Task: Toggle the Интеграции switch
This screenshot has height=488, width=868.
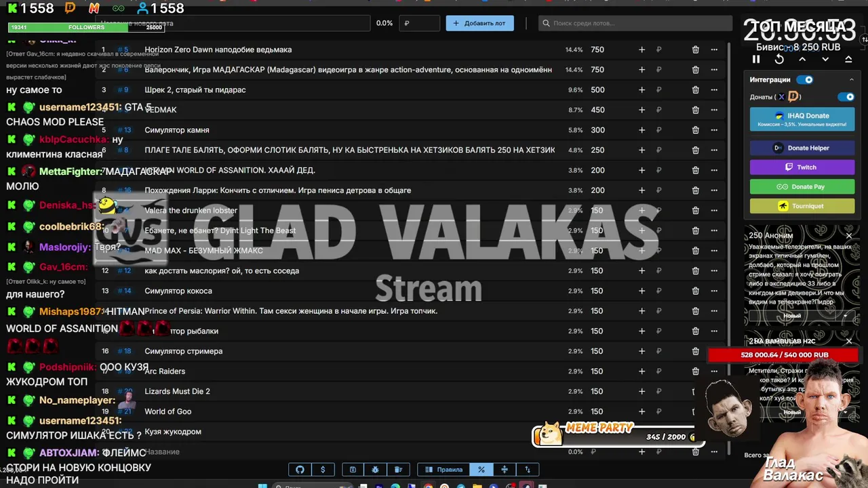Action: pos(805,80)
